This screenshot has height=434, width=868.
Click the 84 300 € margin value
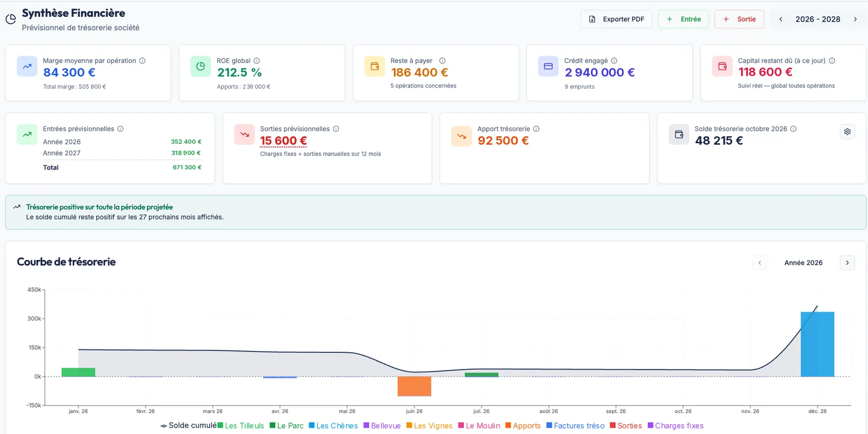click(x=69, y=73)
